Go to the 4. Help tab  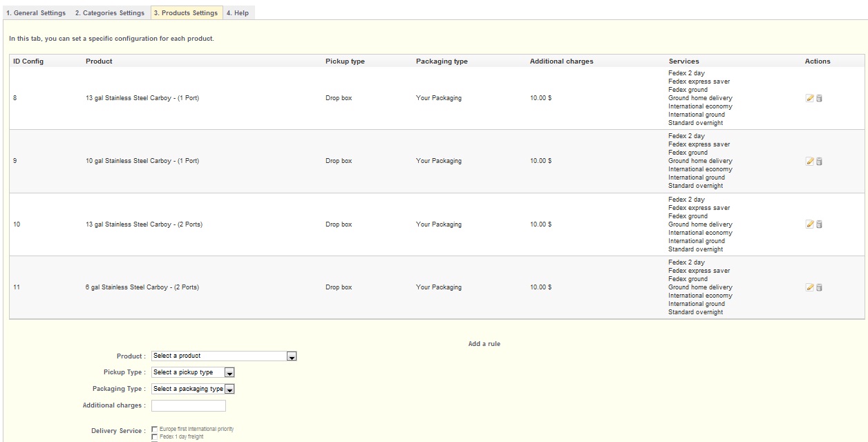click(238, 13)
